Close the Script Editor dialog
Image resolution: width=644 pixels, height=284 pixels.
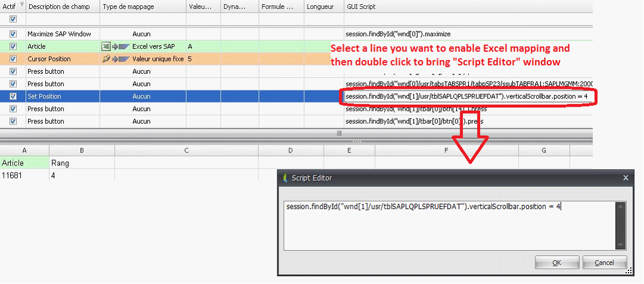pos(626,177)
